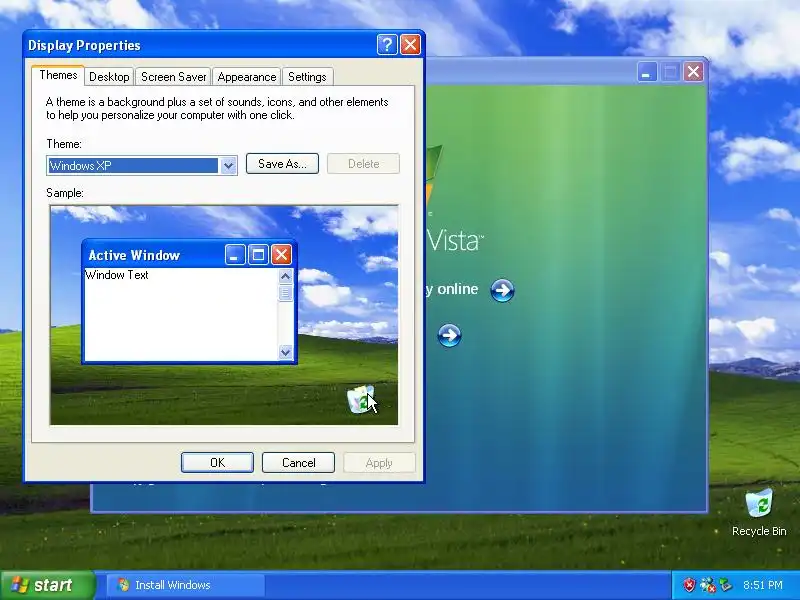This screenshot has height=600, width=800.
Task: Click the sample window scroll down arrow
Action: [x=285, y=352]
